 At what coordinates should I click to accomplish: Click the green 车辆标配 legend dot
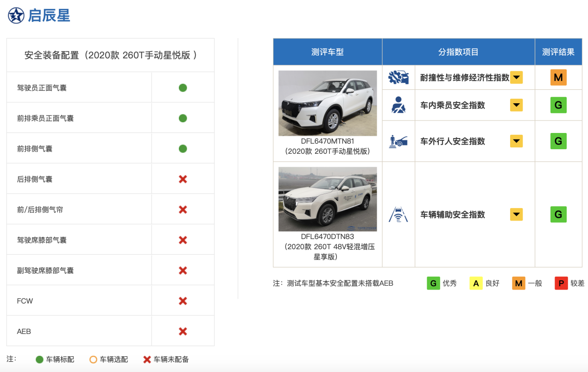pyautogui.click(x=39, y=359)
